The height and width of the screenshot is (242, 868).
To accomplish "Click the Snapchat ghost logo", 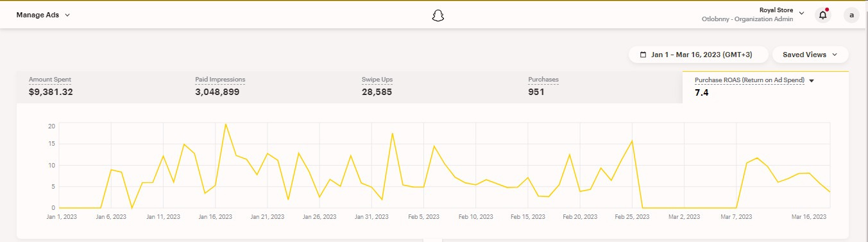I will click(438, 15).
